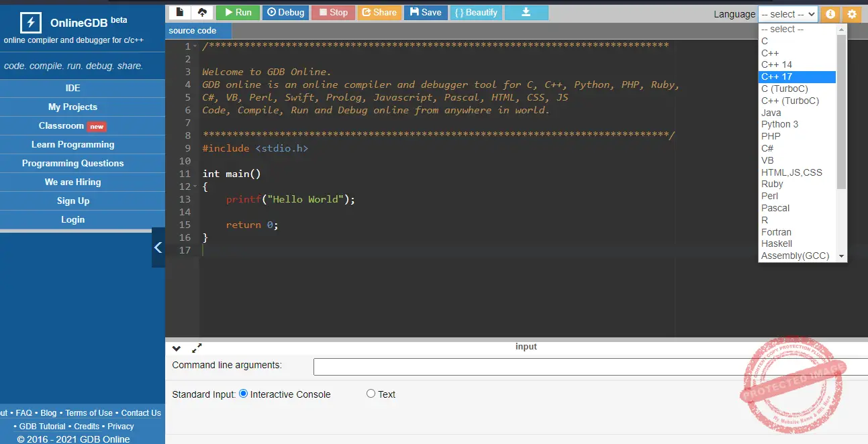Viewport: 868px width, 444px height.
Task: Select C++ 14 language option
Action: pos(798,65)
